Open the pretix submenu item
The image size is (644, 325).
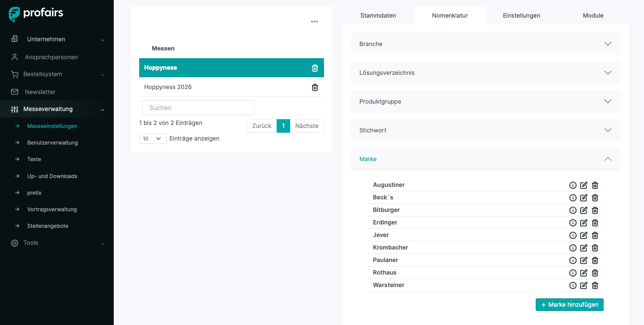tap(34, 193)
